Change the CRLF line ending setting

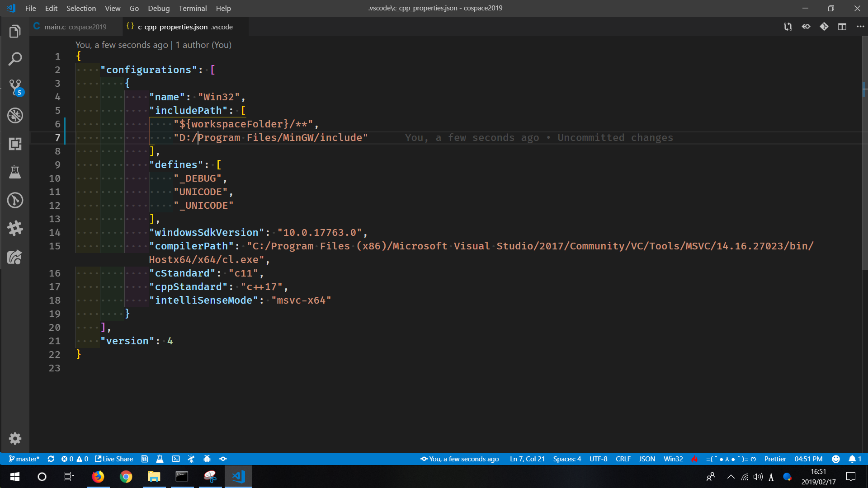[623, 459]
